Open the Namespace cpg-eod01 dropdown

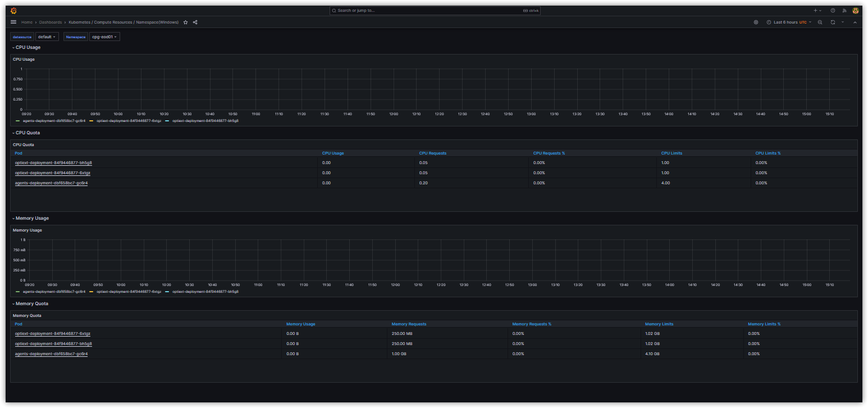(x=104, y=36)
